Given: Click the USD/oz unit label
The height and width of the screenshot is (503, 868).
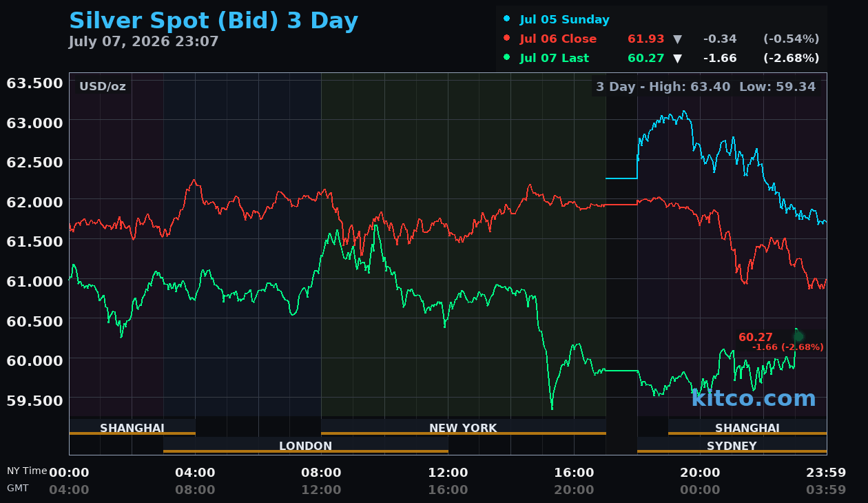Looking at the screenshot, I should (x=103, y=86).
